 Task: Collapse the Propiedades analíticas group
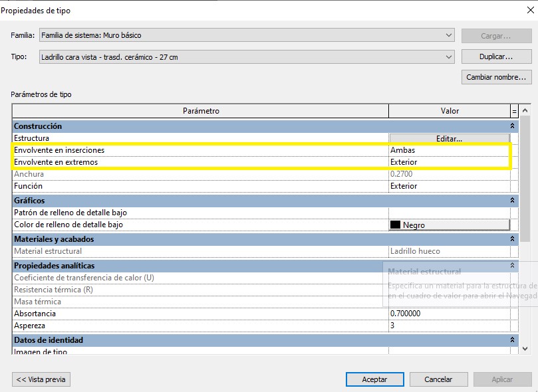tap(512, 266)
